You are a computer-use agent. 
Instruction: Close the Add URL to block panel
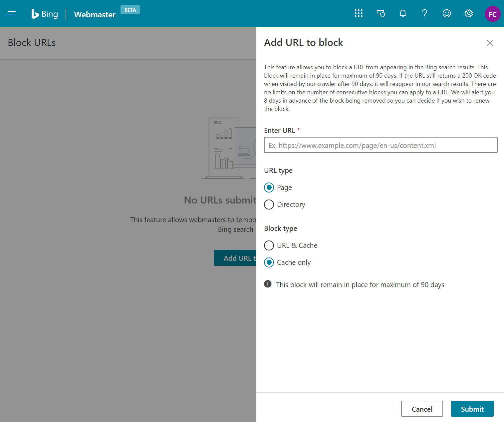[489, 43]
